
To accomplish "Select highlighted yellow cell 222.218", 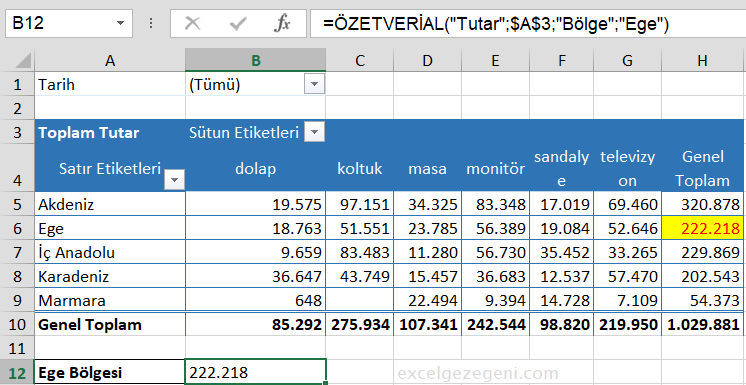I will pos(703,228).
